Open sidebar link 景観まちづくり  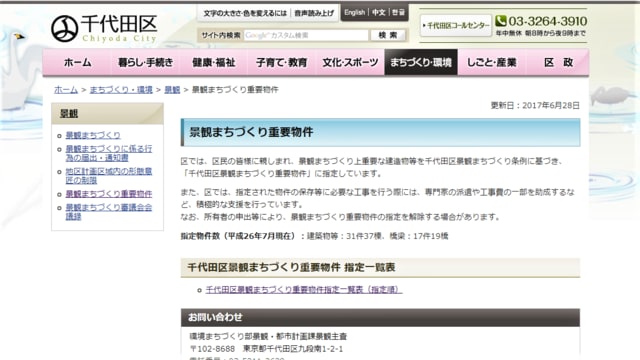[x=93, y=135]
